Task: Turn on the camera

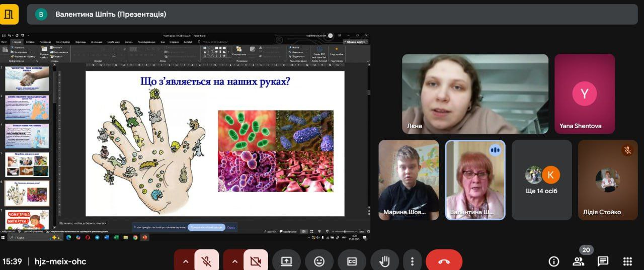Action: [256, 261]
